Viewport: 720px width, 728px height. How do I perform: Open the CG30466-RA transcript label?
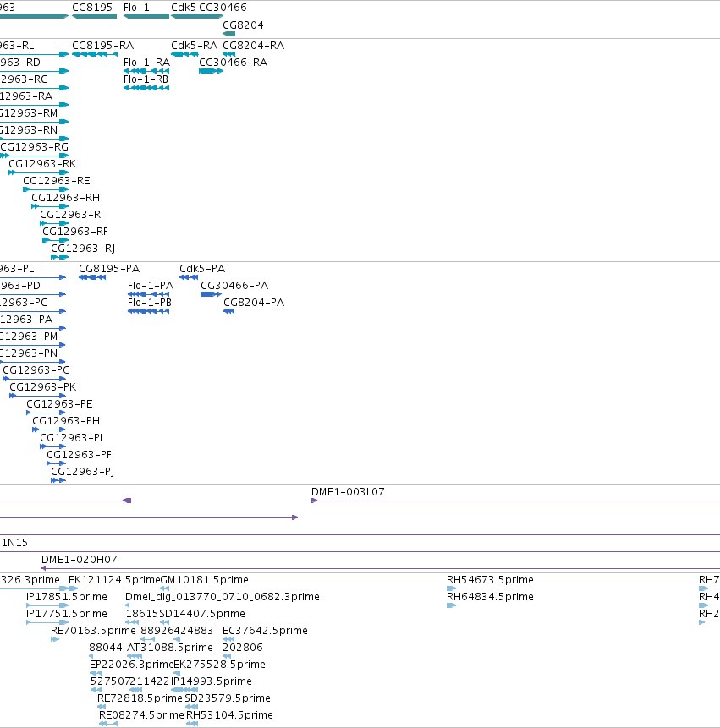[x=234, y=63]
